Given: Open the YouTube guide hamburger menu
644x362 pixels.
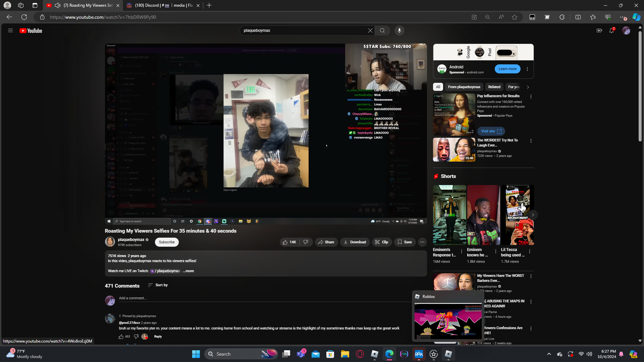Looking at the screenshot, I should pyautogui.click(x=10, y=31).
